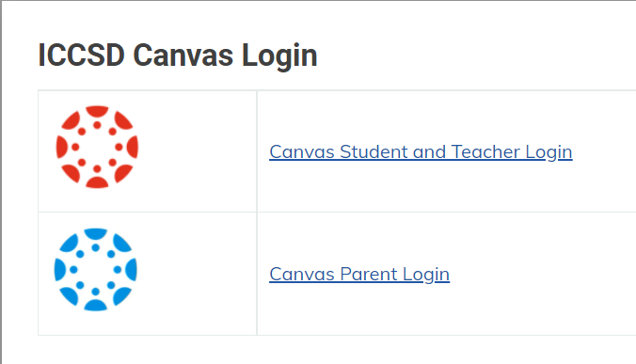Click the word "Teacher" in the first link

485,152
